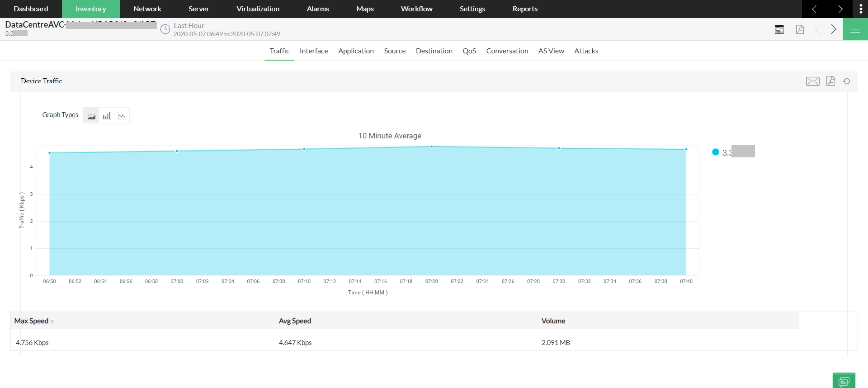Switch to the Application tab
This screenshot has width=868, height=388.
[356, 51]
